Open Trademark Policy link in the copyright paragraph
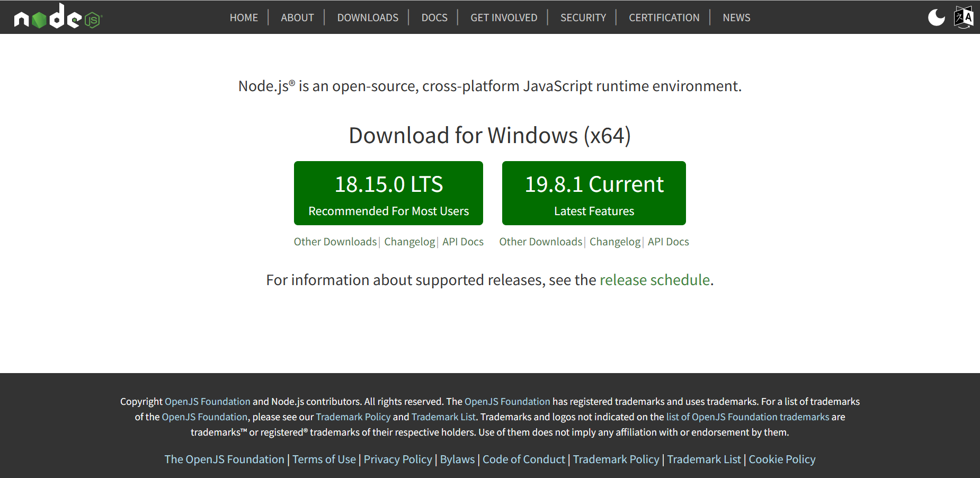 click(353, 417)
